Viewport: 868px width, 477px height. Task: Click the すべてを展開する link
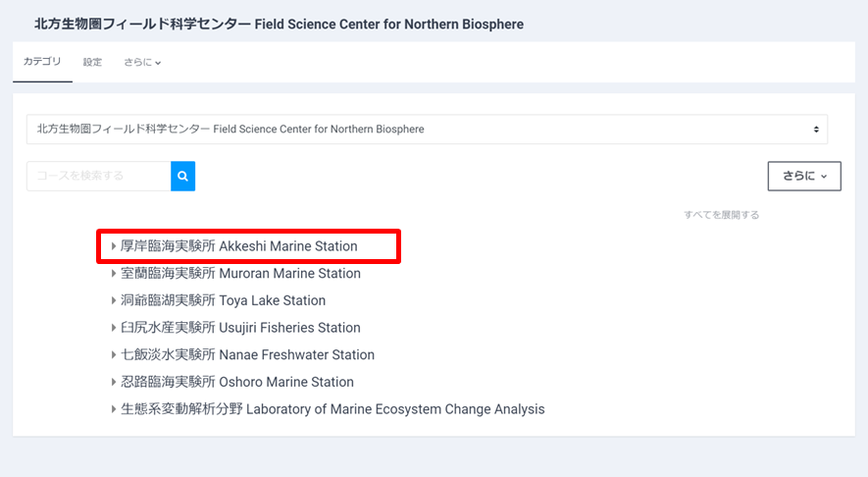pos(721,214)
